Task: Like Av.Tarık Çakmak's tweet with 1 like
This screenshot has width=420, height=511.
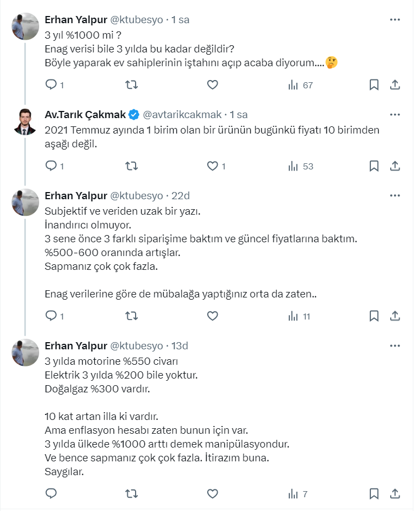Action: 212,166
